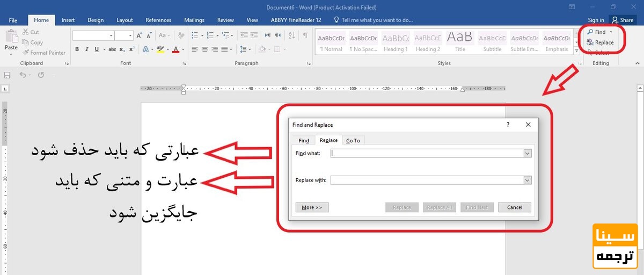Toggle strikethrough abc formatting
The width and height of the screenshot is (644, 275).
click(112, 49)
